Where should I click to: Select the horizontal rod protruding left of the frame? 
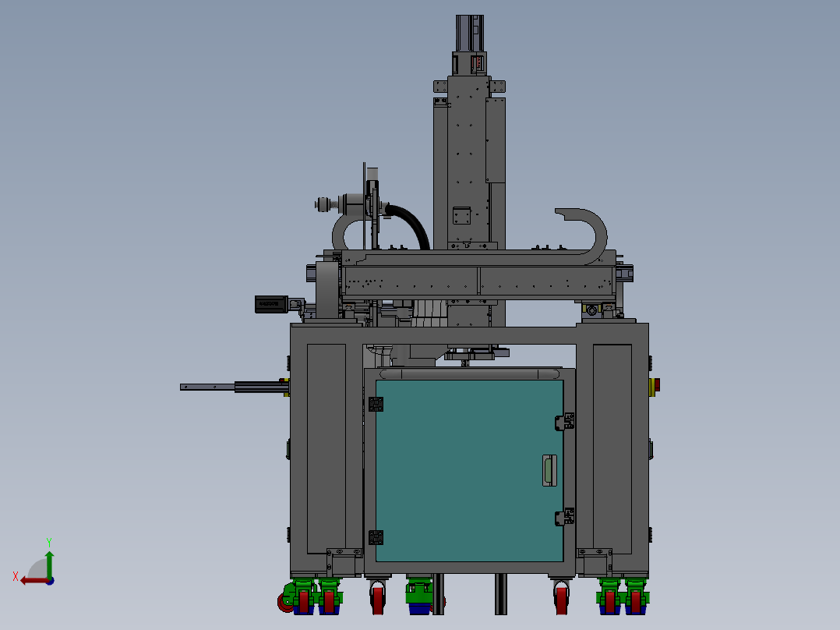[234, 387]
